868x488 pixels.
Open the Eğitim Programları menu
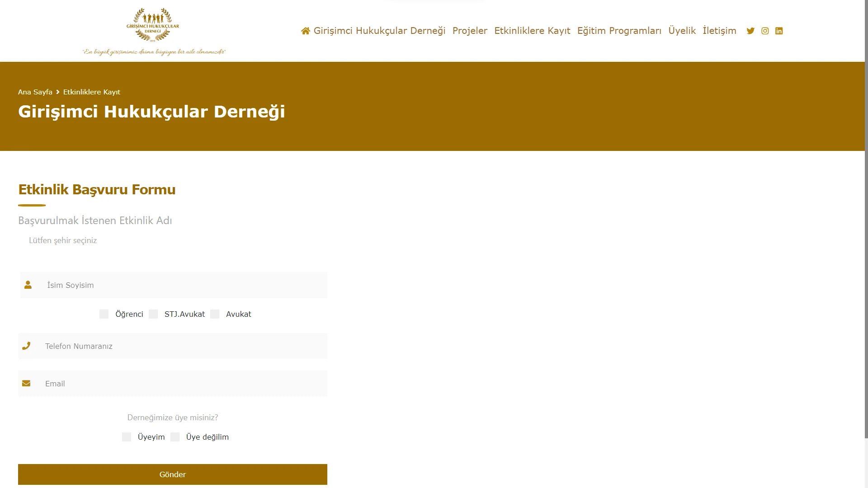619,31
